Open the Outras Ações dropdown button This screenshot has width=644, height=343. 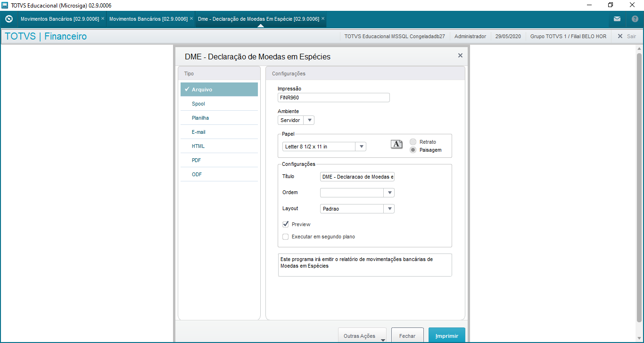pyautogui.click(x=362, y=336)
